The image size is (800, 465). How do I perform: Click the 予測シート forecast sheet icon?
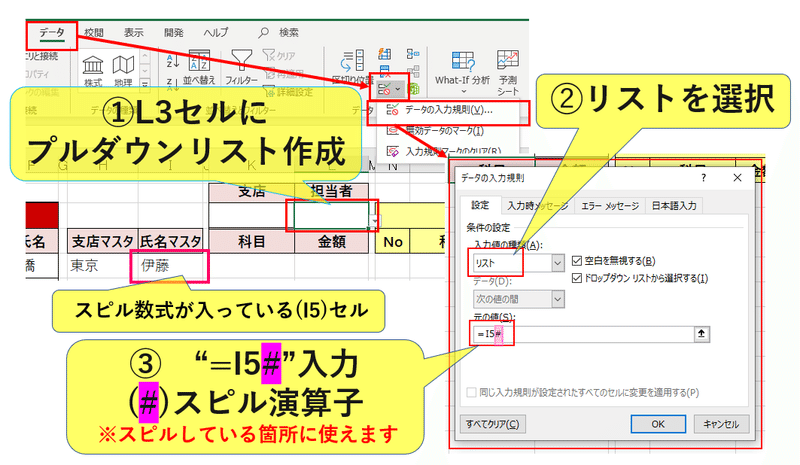pos(508,72)
